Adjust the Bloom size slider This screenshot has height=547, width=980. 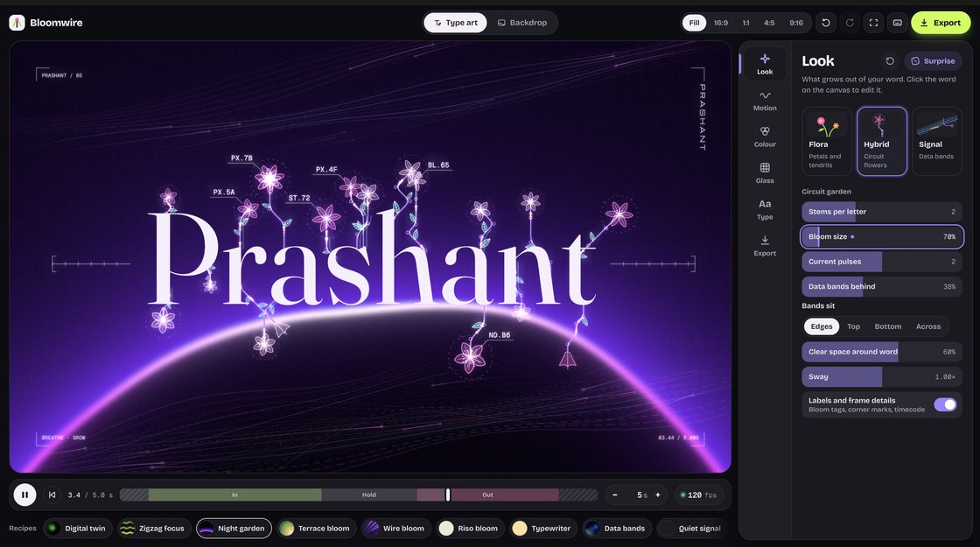point(881,236)
